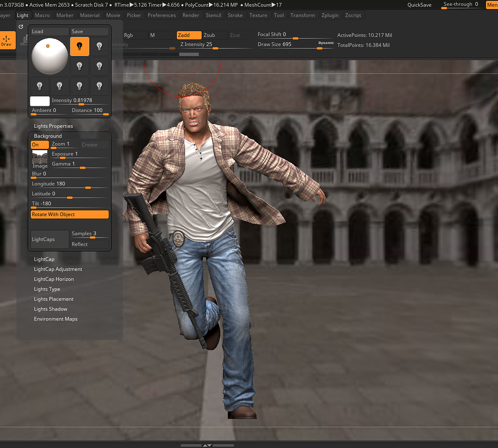This screenshot has width=498, height=448.
Task: Toggle the right bulb in the second row
Action: (100, 66)
